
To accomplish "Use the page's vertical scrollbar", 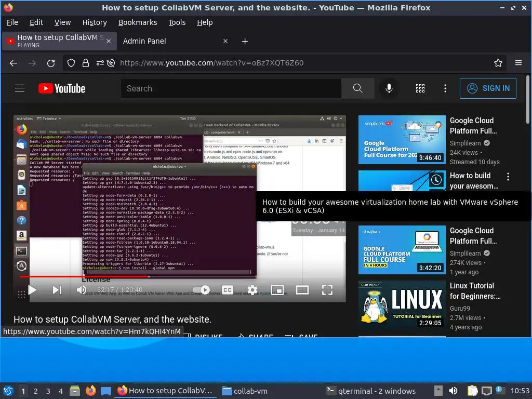I will (x=528, y=99).
